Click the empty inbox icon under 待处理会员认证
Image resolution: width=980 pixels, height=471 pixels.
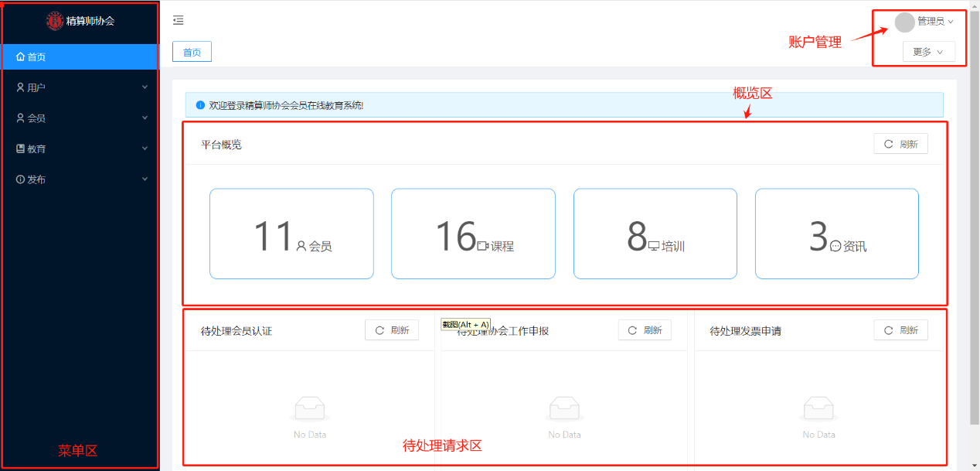tap(309, 408)
